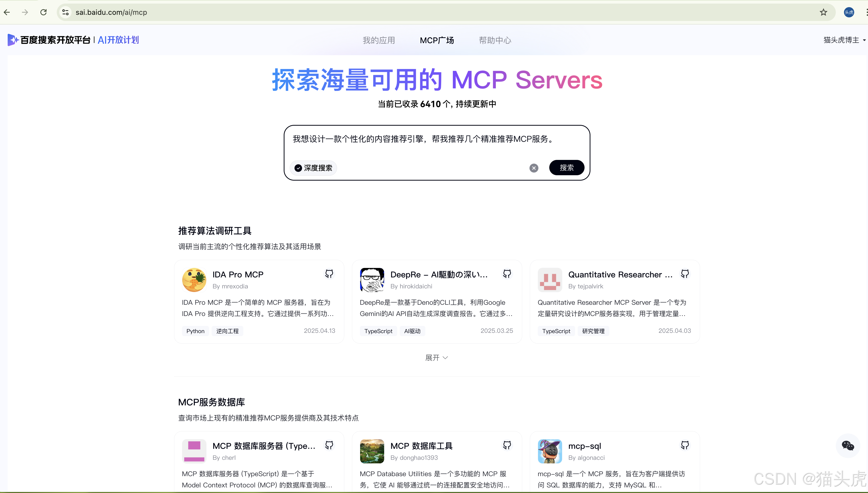This screenshot has height=493, width=868.
Task: Open GitHub icon on mcp-sql card
Action: pyautogui.click(x=685, y=445)
